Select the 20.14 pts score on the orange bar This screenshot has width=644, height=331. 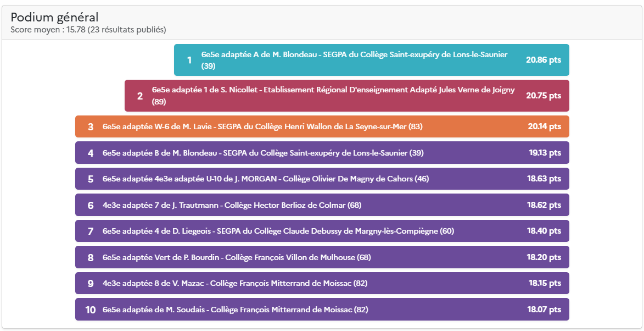tap(545, 126)
